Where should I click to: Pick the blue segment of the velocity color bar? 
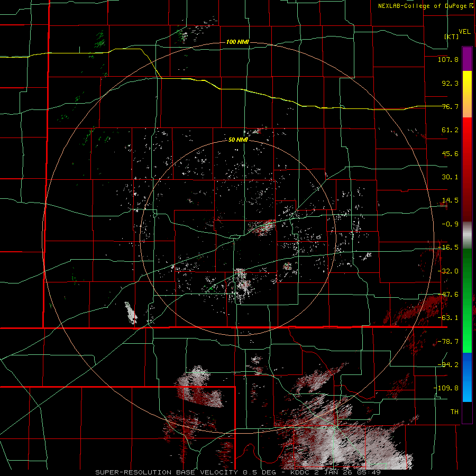coord(467,377)
